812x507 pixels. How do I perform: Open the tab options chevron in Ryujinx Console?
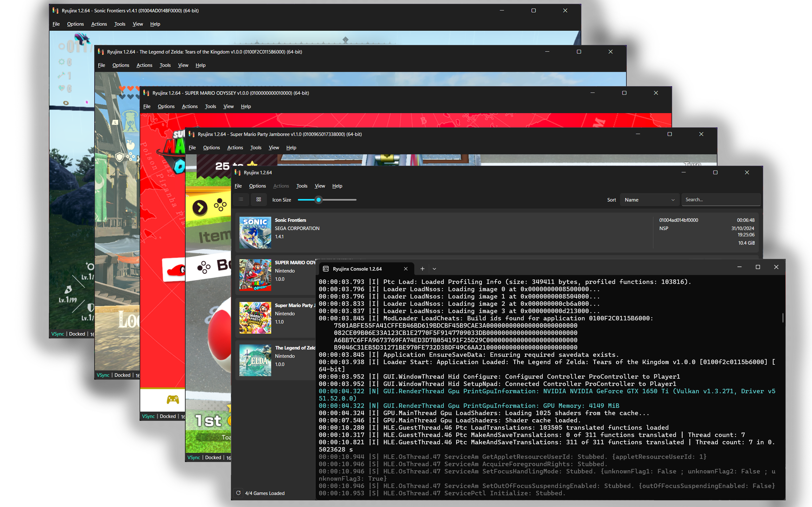[434, 269]
